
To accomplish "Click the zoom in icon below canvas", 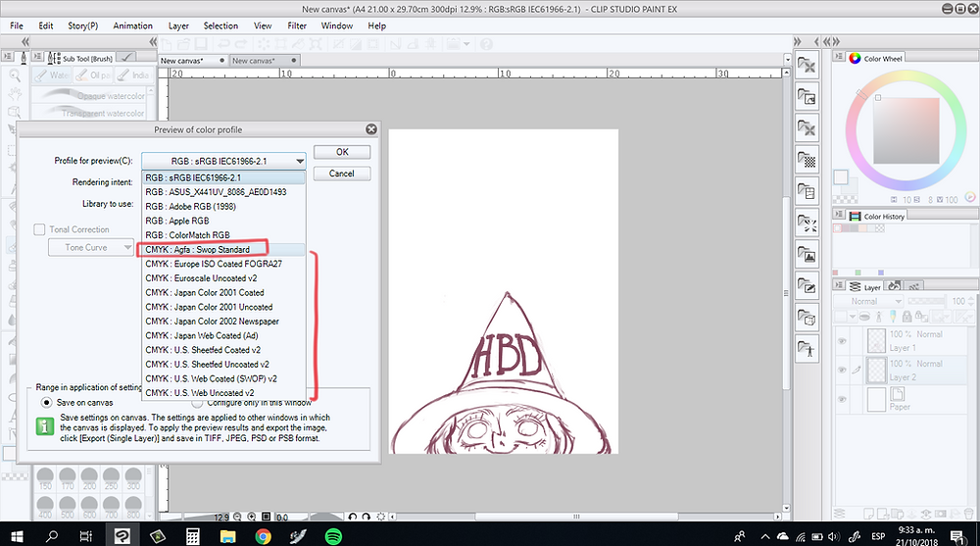I will click(x=251, y=517).
